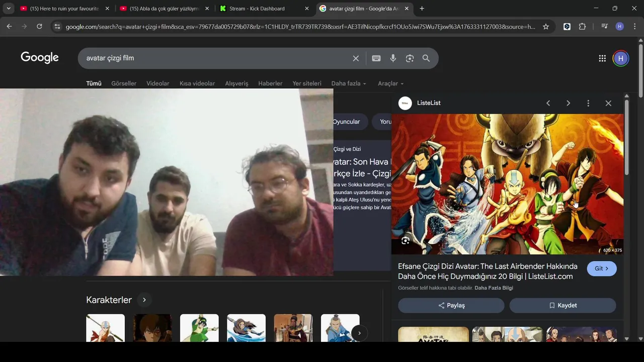
Task: Open the Haberler tab
Action: [x=270, y=83]
